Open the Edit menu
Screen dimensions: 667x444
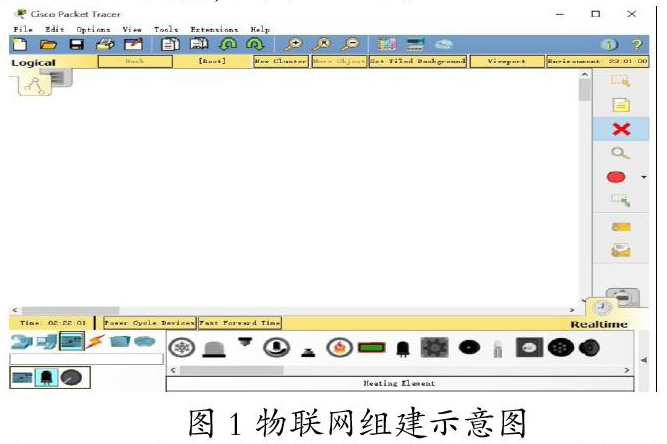tap(54, 29)
